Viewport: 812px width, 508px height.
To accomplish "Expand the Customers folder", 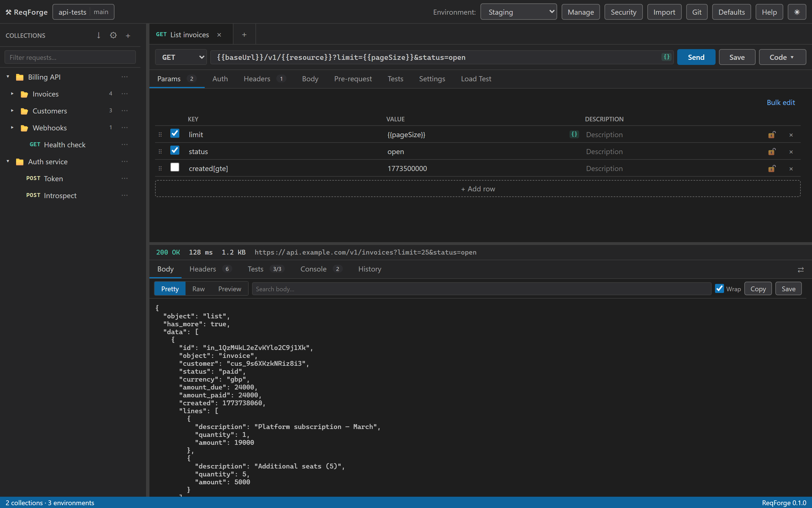I will pyautogui.click(x=12, y=111).
